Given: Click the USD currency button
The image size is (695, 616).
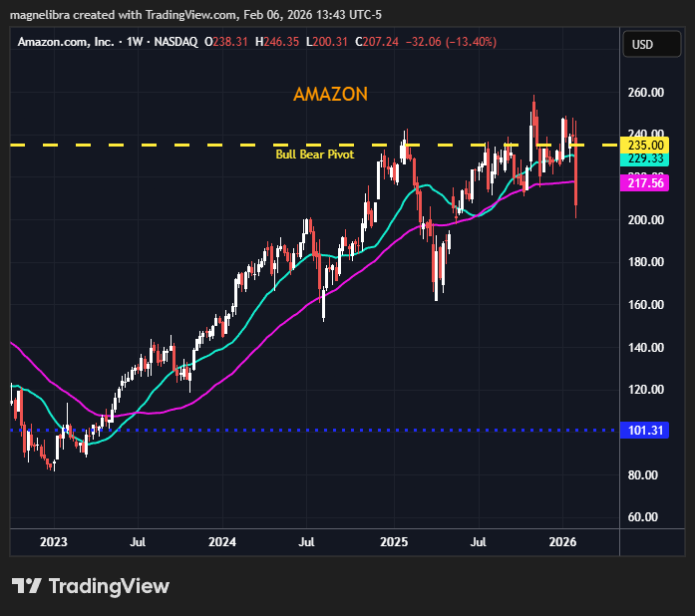Looking at the screenshot, I should (651, 44).
